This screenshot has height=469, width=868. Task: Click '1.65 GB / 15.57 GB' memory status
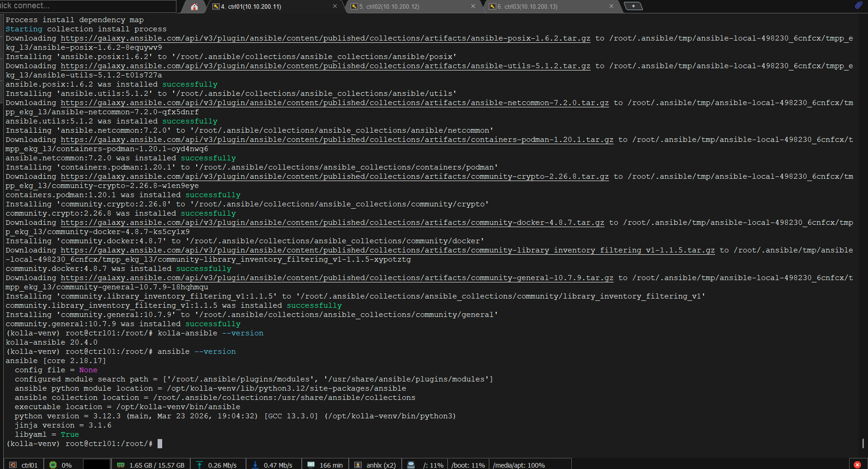pos(157,465)
